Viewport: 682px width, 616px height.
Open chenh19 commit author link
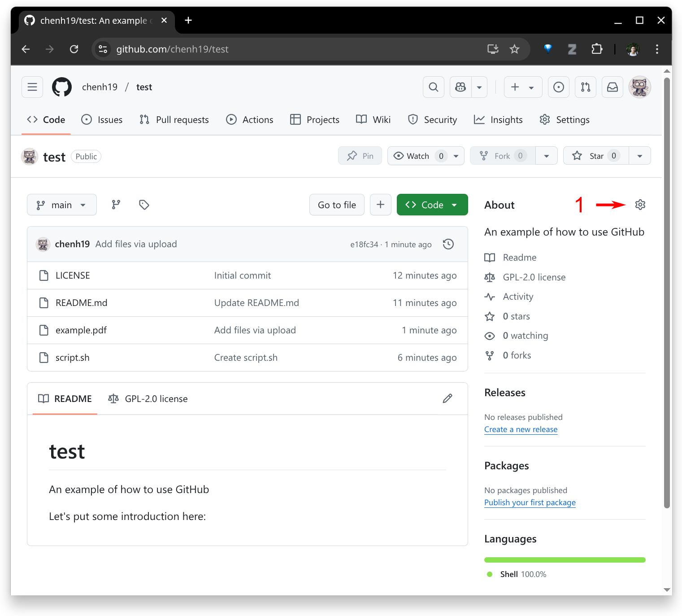click(x=72, y=244)
